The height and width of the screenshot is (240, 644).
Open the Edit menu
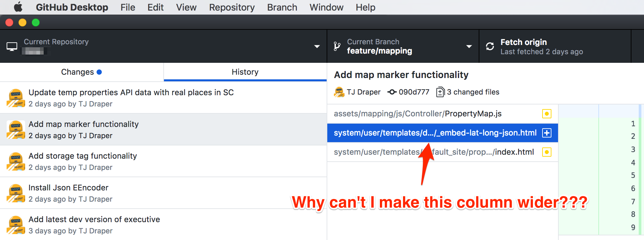155,7
